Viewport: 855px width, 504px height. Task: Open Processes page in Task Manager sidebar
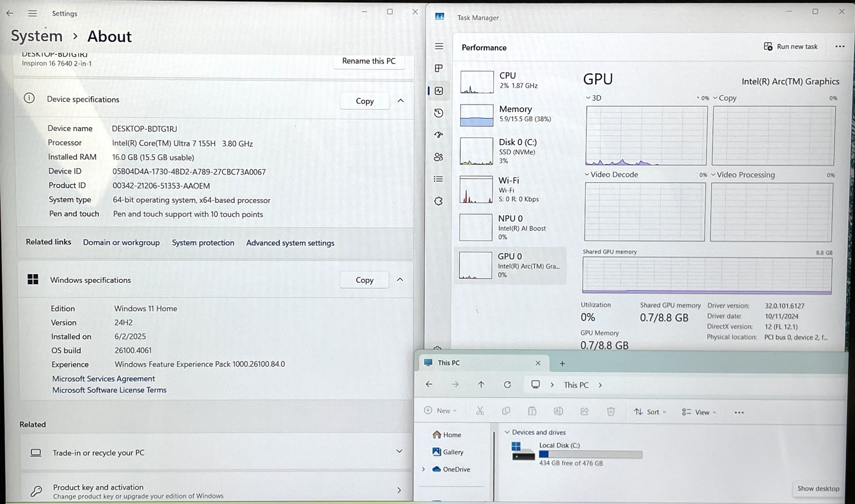tap(439, 68)
